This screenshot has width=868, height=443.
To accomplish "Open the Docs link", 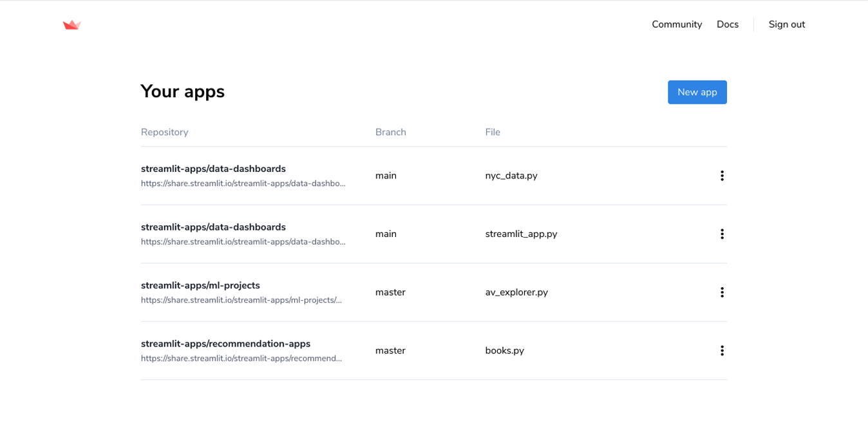I will click(727, 24).
